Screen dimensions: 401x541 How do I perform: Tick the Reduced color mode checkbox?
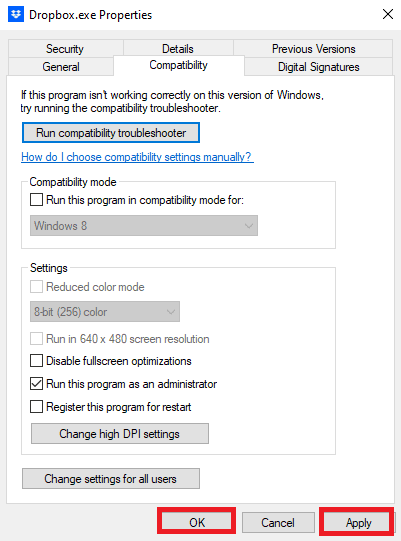pos(36,287)
